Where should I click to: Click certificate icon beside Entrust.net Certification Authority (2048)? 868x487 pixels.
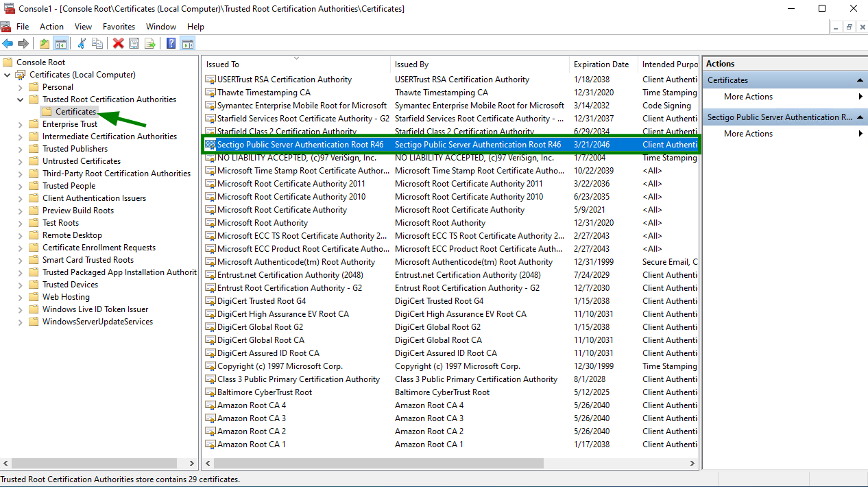pos(210,275)
